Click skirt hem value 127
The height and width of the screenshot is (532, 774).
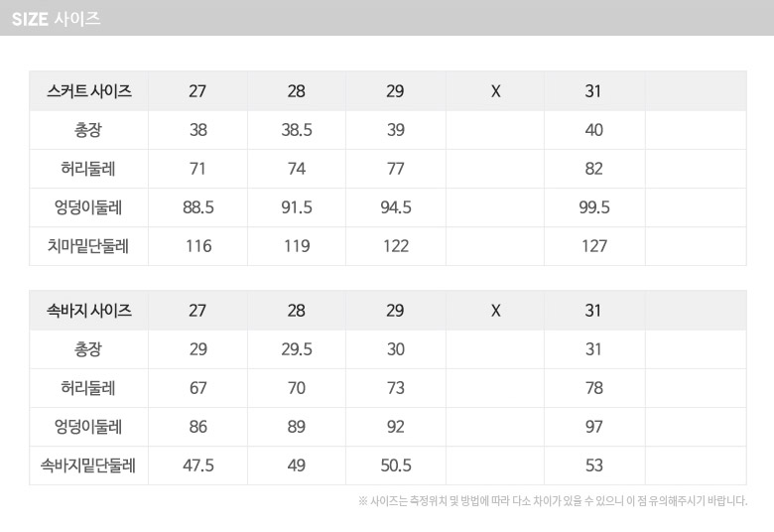tap(593, 246)
